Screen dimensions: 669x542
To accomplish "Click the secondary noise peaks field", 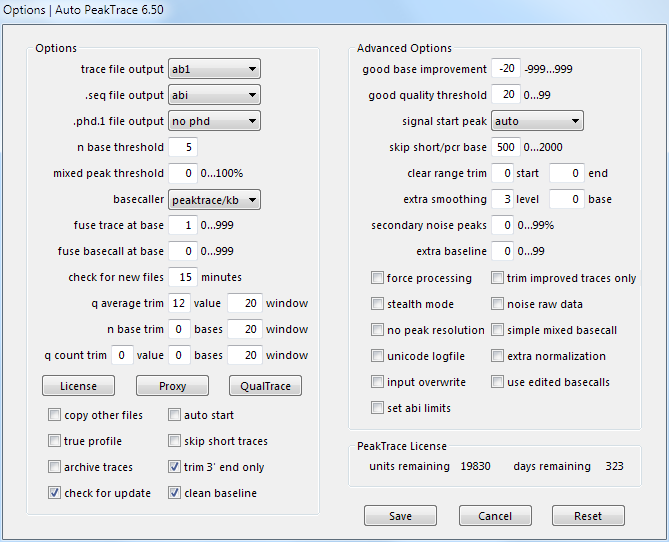I will click(502, 225).
